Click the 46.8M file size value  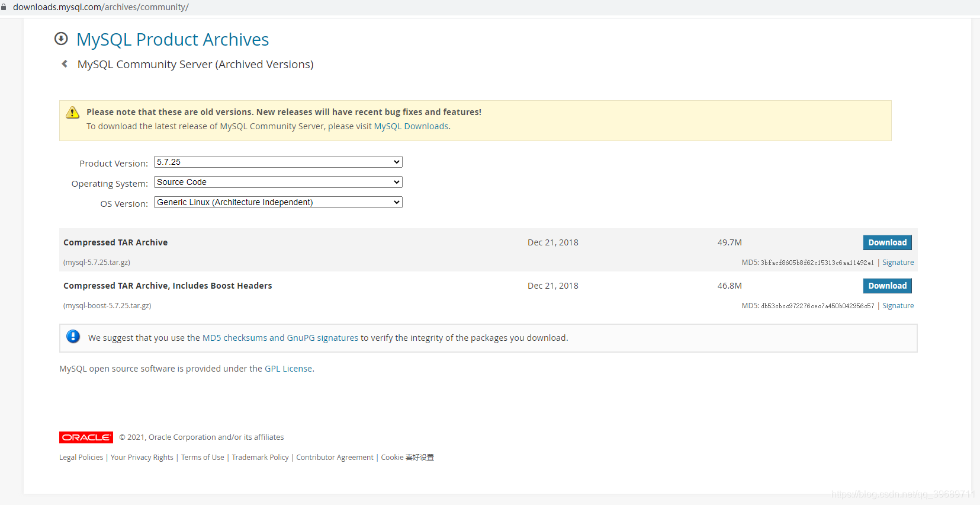(x=730, y=286)
